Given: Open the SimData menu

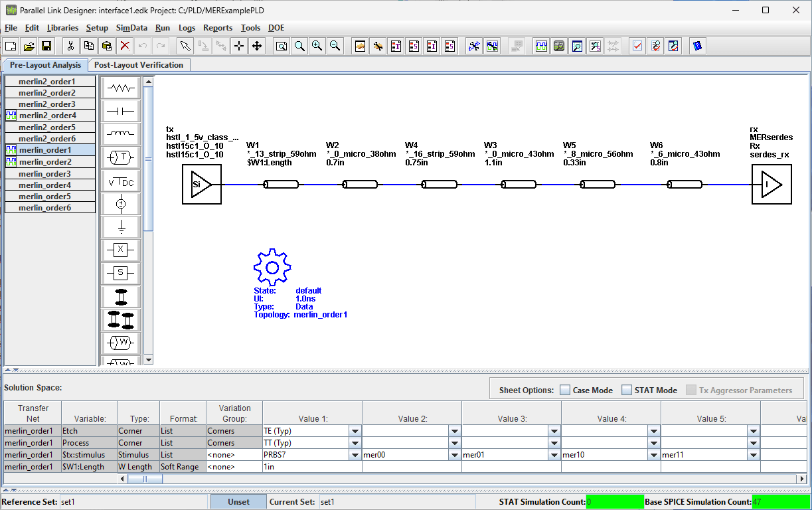Looking at the screenshot, I should [x=131, y=28].
